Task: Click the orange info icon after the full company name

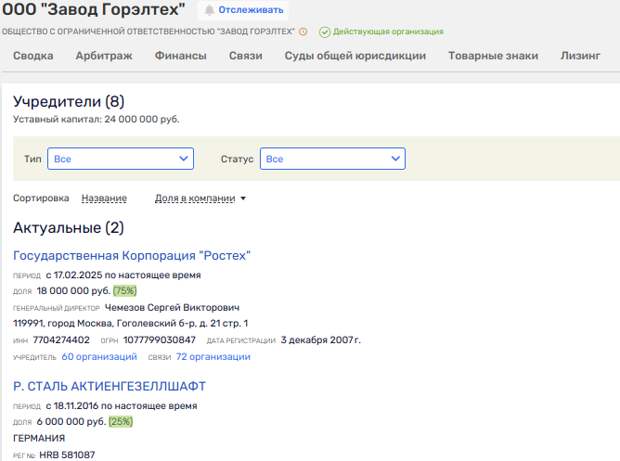Action: click(303, 32)
